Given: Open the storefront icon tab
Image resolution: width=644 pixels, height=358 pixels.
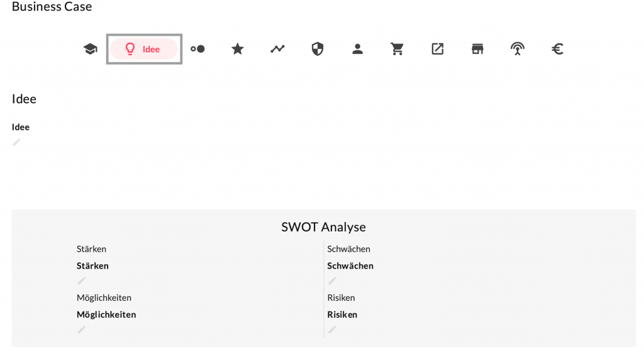Looking at the screenshot, I should click(478, 49).
